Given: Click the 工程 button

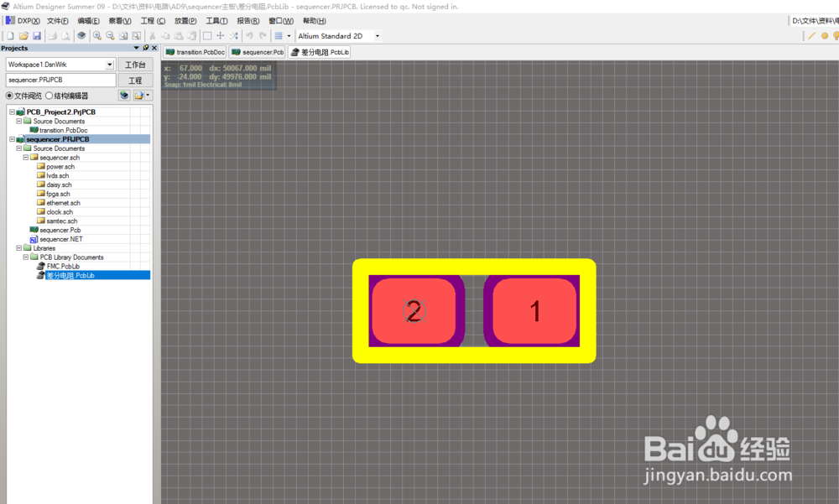Looking at the screenshot, I should 135,81.
